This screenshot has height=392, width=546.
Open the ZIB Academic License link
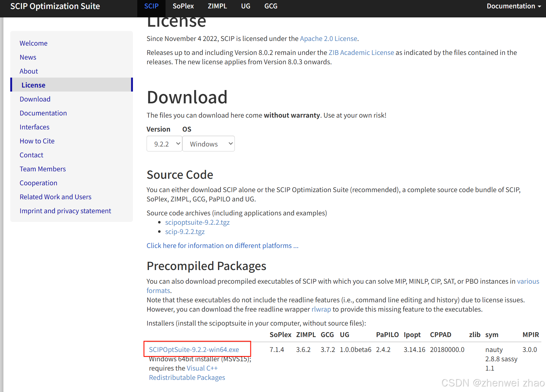(x=361, y=52)
